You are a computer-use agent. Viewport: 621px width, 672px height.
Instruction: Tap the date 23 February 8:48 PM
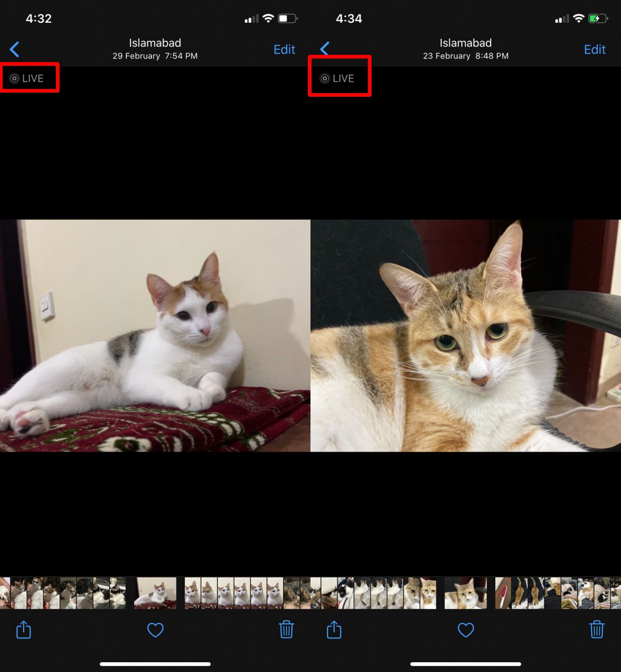click(x=466, y=56)
